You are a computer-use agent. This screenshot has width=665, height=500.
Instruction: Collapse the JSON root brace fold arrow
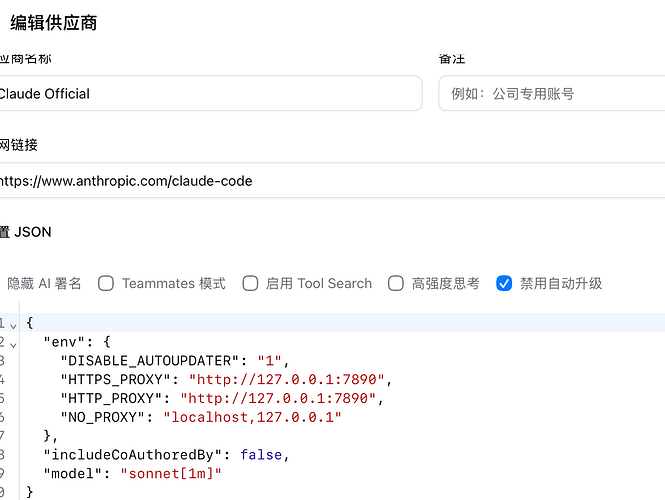(13, 326)
